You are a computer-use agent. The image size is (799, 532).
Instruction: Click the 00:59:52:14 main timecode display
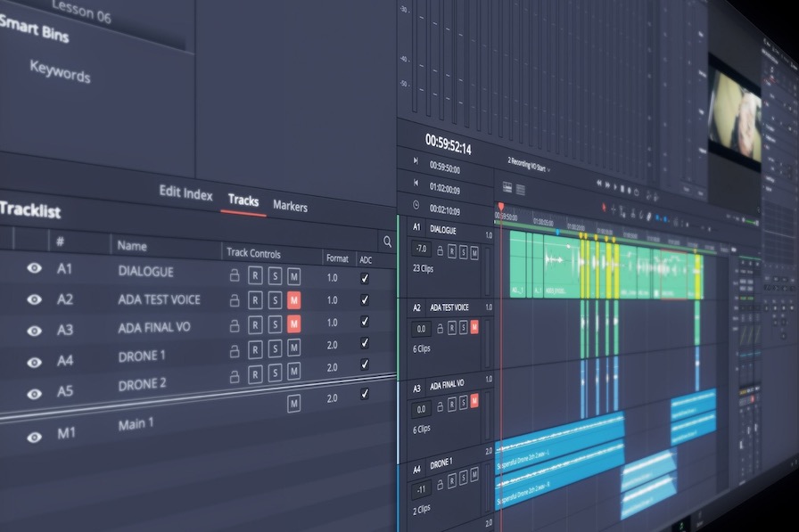[448, 144]
